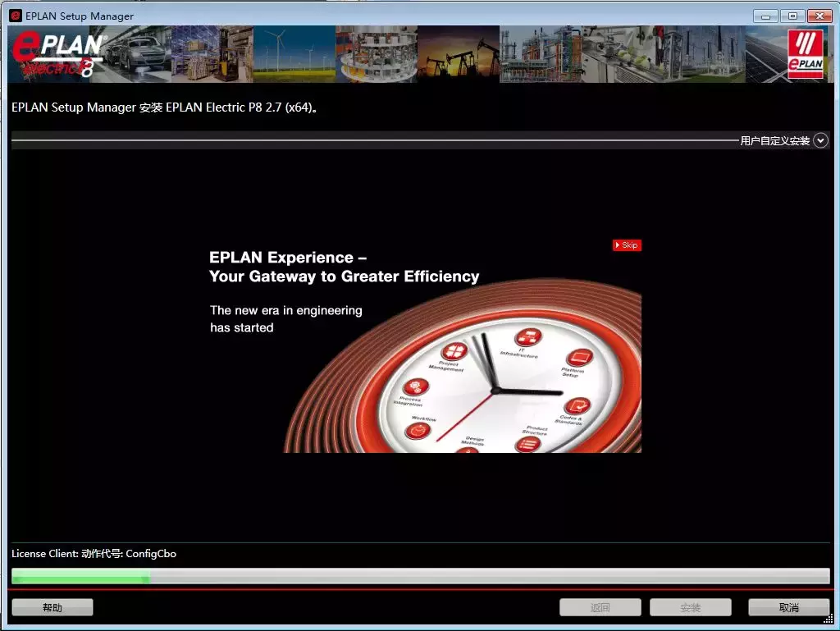The height and width of the screenshot is (631, 840).
Task: Expand the 用户自定义安装 dropdown arrow
Action: [x=820, y=140]
